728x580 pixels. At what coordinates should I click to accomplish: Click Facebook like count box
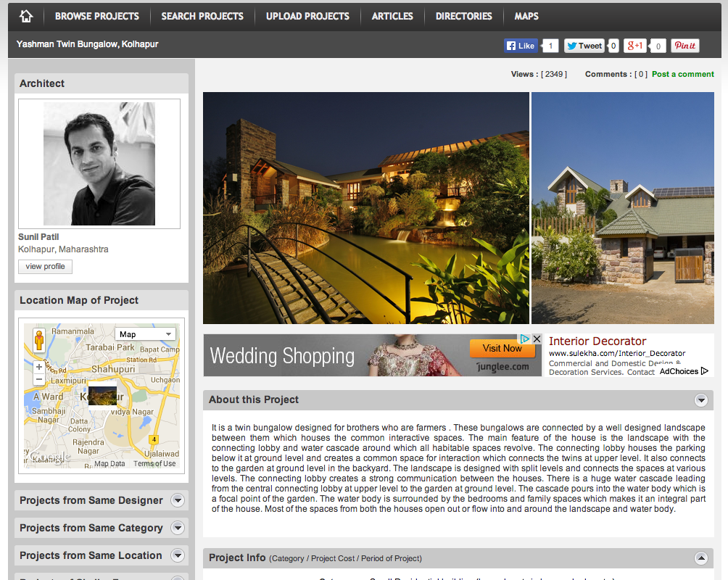550,46
